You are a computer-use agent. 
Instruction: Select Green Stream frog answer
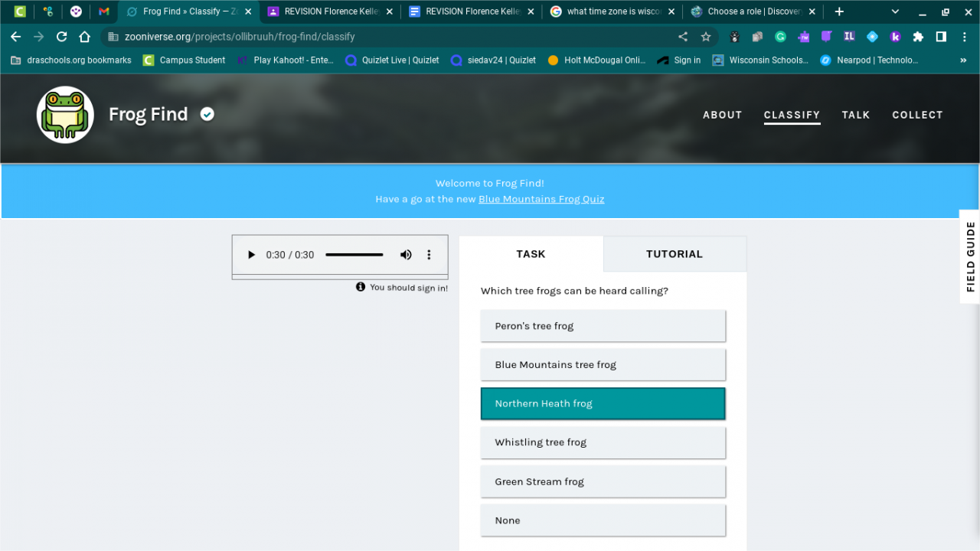tap(603, 481)
